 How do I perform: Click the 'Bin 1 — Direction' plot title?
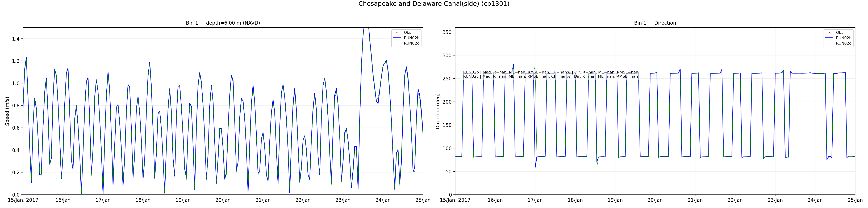(x=655, y=23)
